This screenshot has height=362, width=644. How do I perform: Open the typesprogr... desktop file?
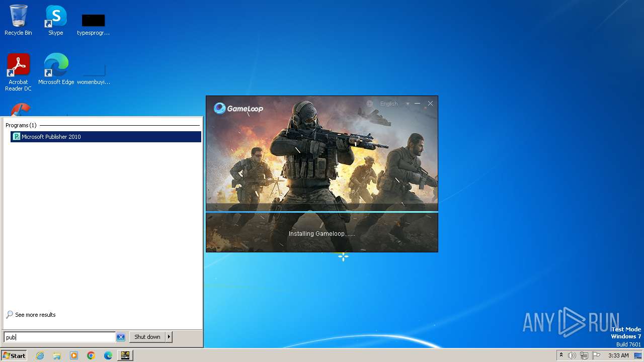[93, 24]
